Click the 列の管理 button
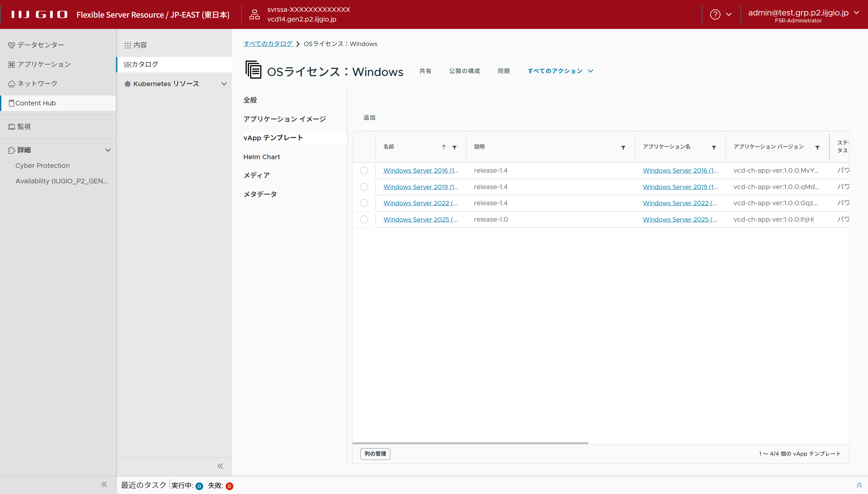The image size is (868, 494). (x=375, y=454)
